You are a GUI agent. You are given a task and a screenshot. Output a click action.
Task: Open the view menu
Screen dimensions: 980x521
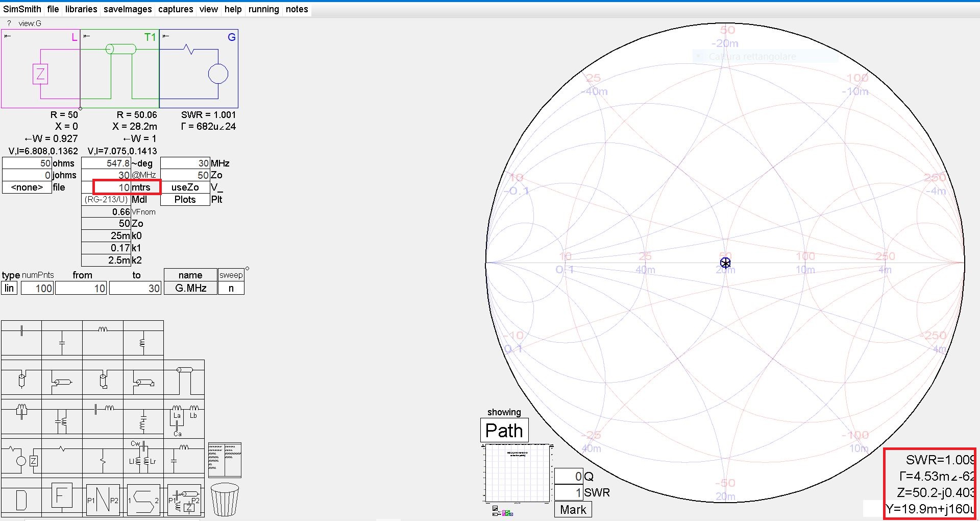click(x=209, y=9)
